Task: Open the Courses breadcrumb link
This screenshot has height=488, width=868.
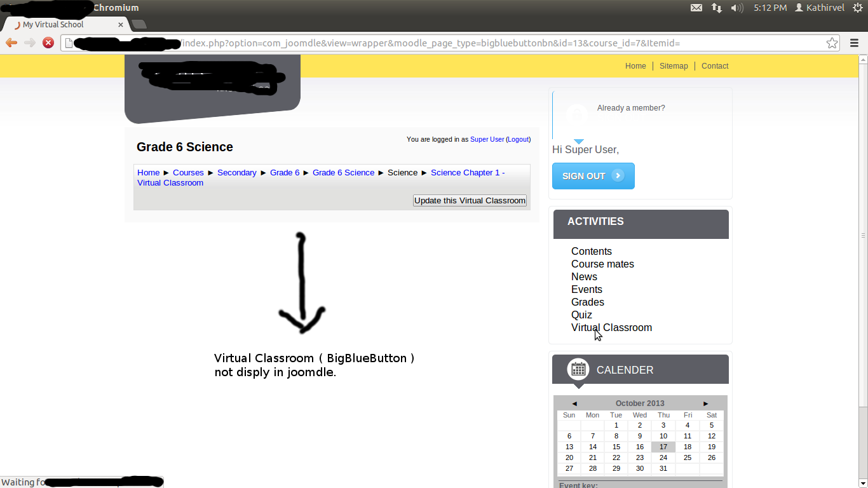Action: 188,172
